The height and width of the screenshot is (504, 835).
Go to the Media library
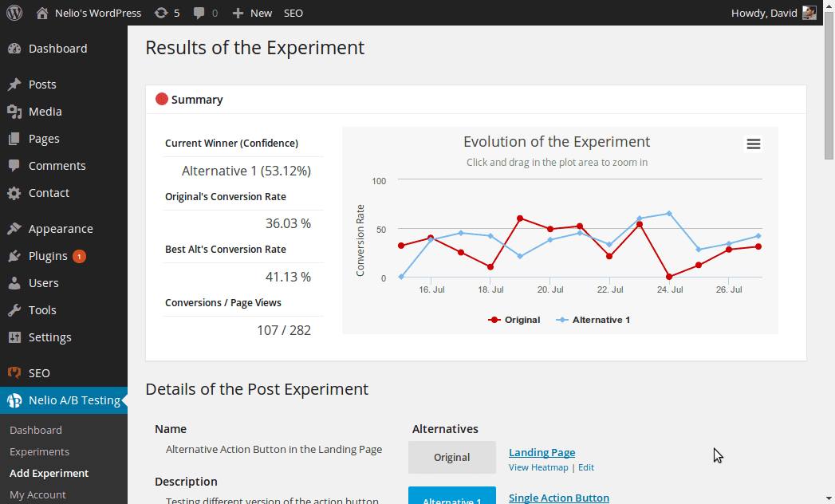[x=45, y=112]
